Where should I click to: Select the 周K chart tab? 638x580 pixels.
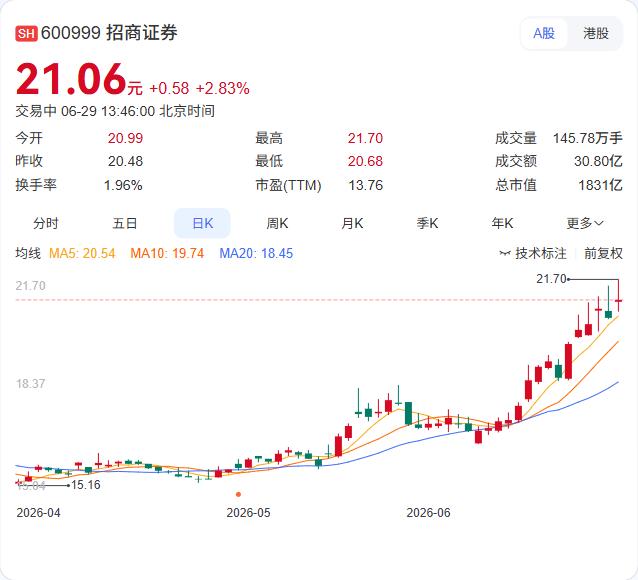pos(277,223)
